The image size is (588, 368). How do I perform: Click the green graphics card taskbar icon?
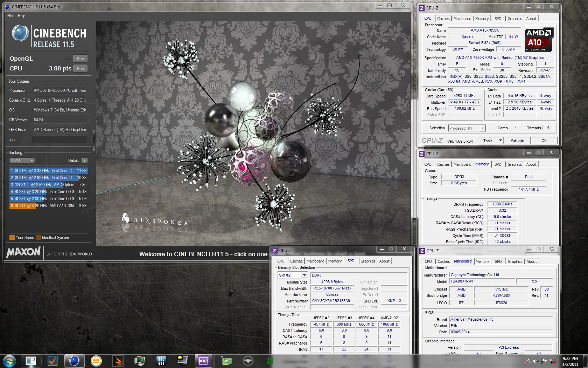point(226,361)
